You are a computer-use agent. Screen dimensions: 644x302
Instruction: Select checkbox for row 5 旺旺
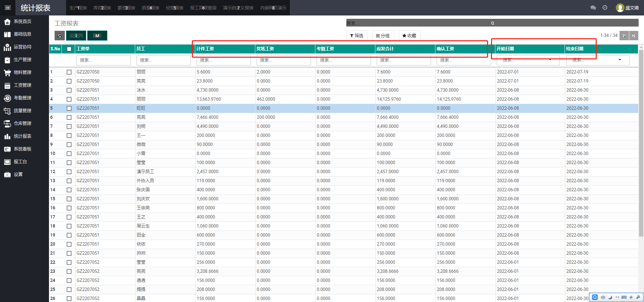click(69, 108)
